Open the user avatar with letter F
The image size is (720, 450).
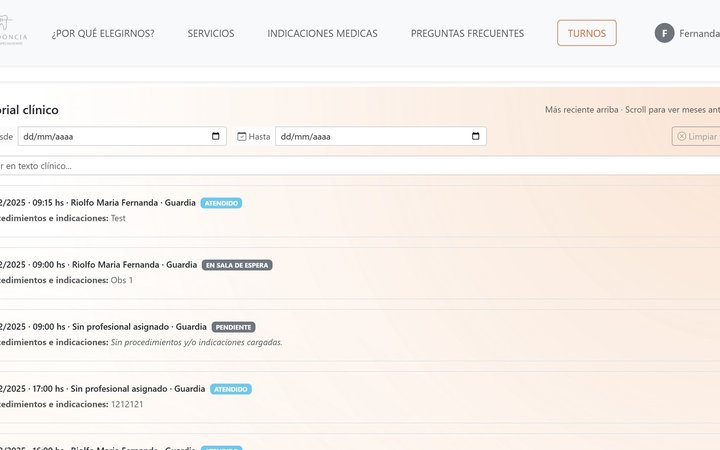(x=664, y=33)
